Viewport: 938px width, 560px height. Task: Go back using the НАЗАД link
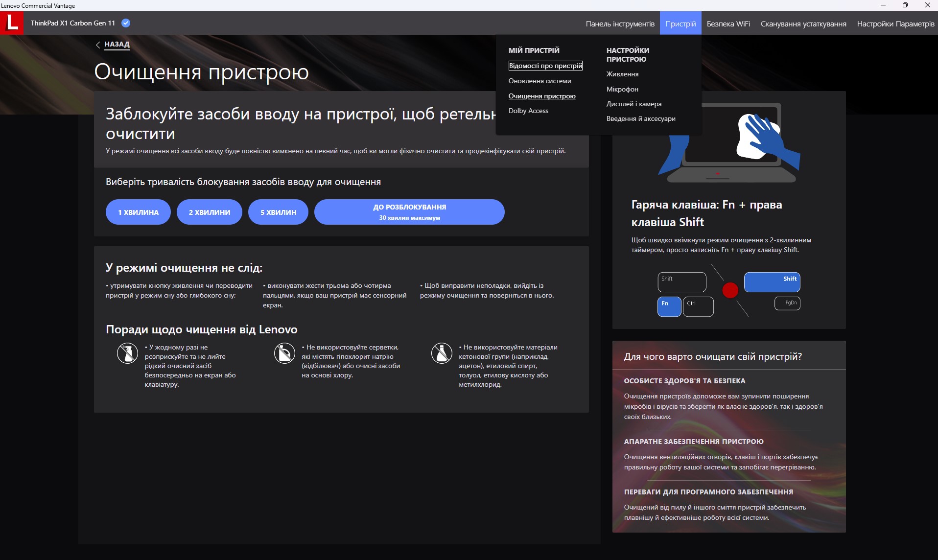coord(117,44)
